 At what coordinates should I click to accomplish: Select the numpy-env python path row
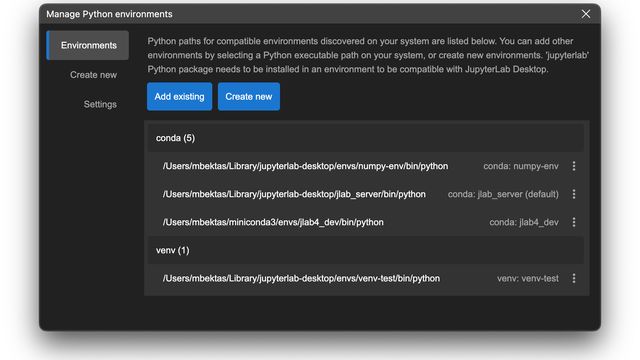click(x=366, y=166)
